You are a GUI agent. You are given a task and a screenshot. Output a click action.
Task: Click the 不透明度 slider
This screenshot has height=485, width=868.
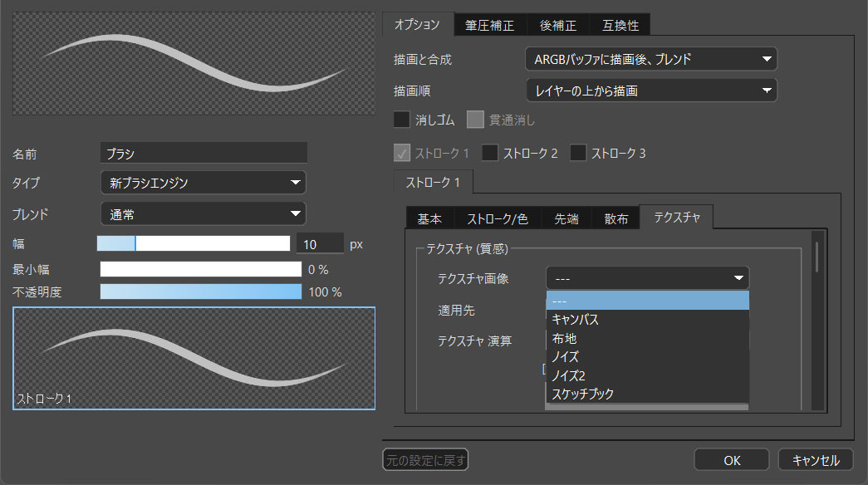coord(200,291)
